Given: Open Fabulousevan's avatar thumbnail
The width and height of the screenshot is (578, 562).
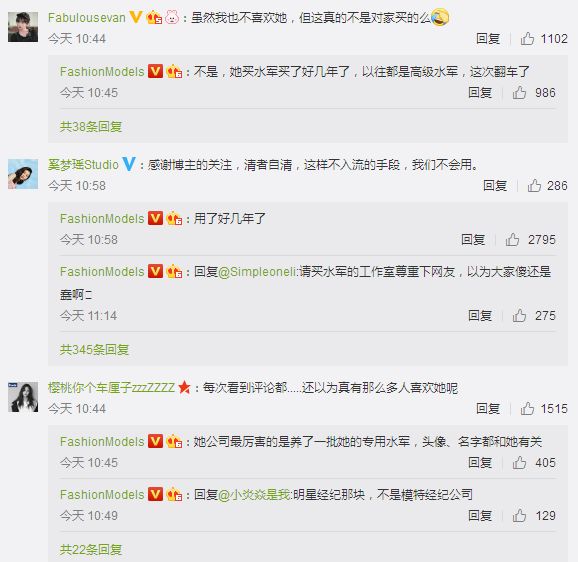Looking at the screenshot, I should pos(23,27).
